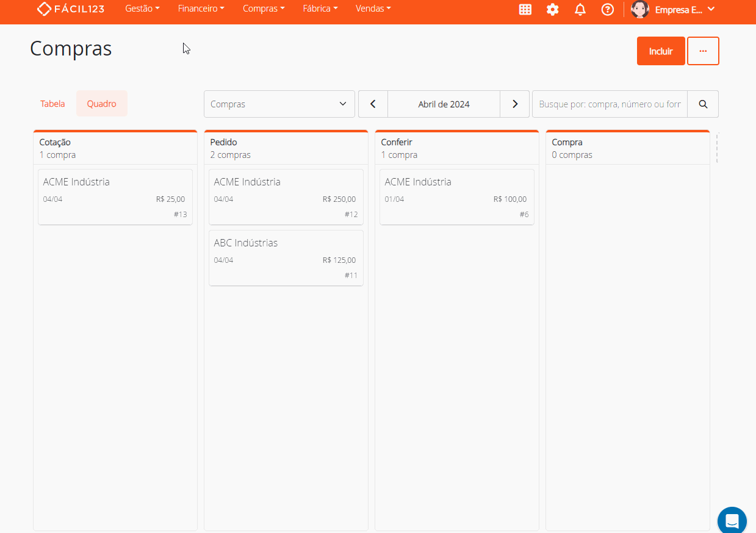Open the chat support bubble
The width and height of the screenshot is (756, 533).
point(732,521)
